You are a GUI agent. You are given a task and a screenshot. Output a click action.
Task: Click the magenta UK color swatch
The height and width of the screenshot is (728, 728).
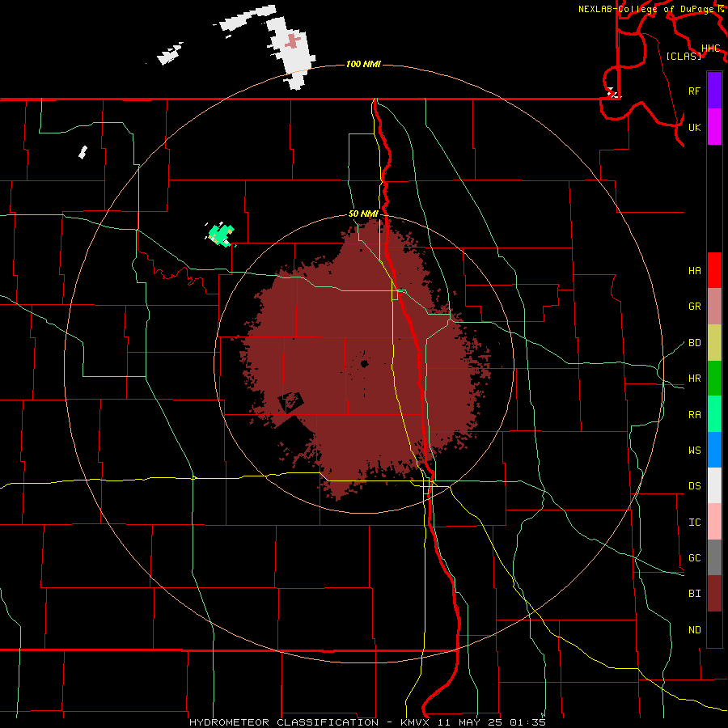click(x=714, y=127)
